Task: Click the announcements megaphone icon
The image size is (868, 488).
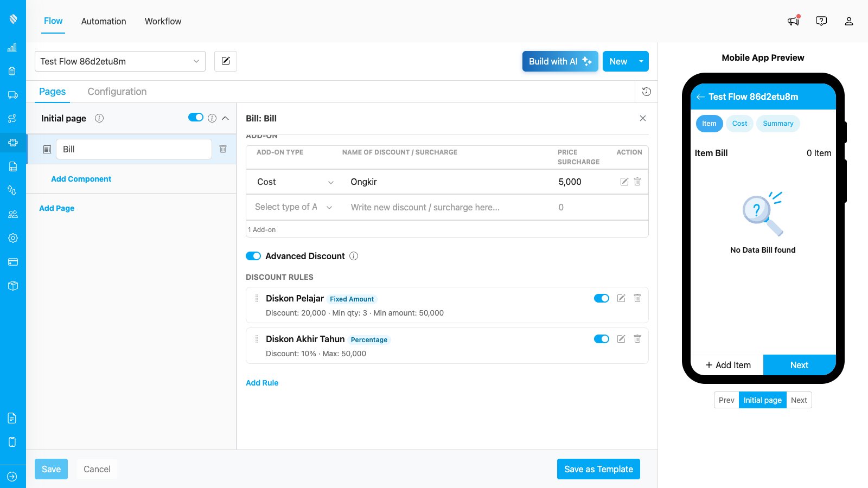Action: [x=794, y=21]
